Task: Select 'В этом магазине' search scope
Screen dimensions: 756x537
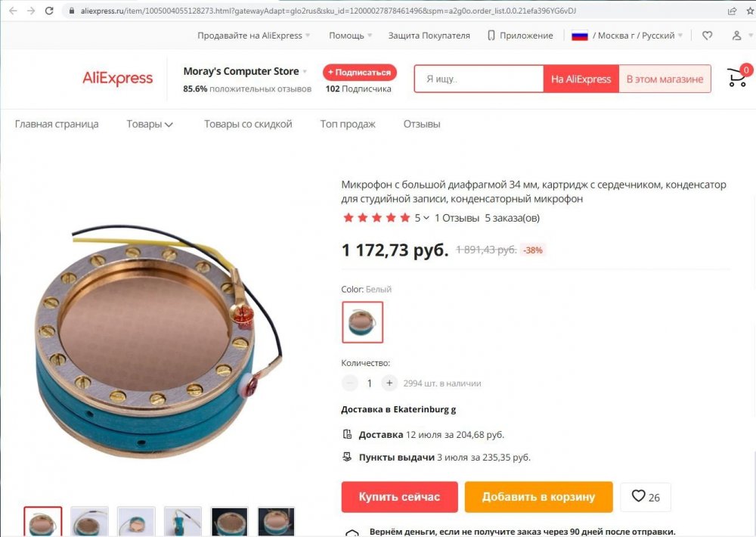Action: click(x=665, y=79)
